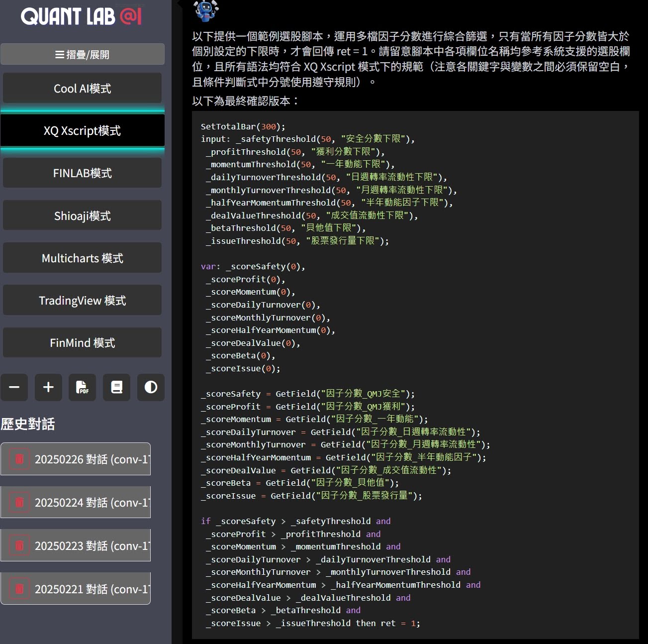Viewport: 648px width, 644px height.
Task: Click the minus icon button
Action: point(14,387)
